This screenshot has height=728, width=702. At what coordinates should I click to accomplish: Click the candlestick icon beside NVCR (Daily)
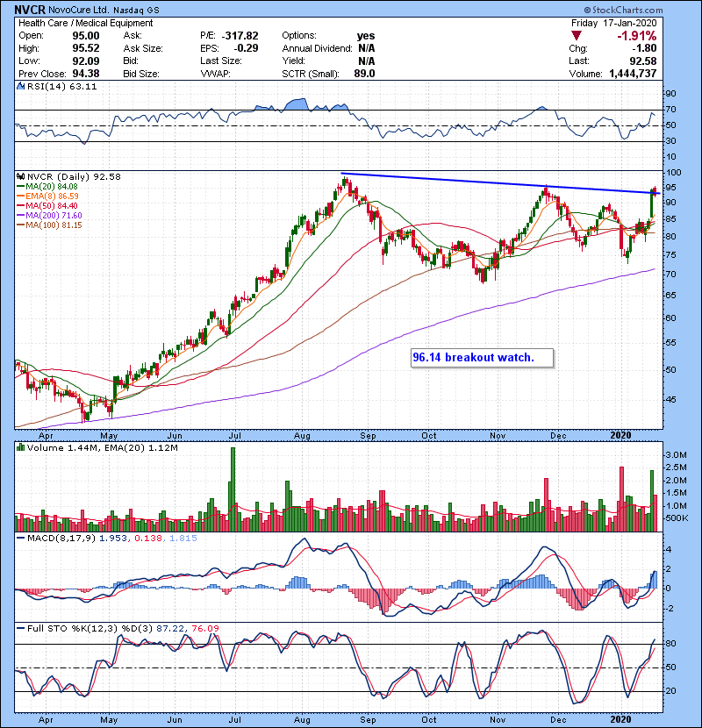pyautogui.click(x=20, y=177)
